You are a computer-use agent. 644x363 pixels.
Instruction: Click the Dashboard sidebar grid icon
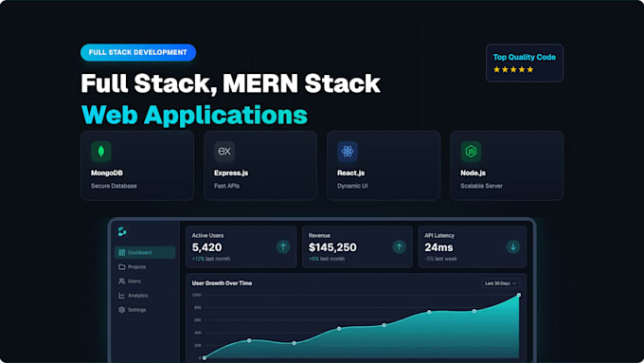[121, 252]
